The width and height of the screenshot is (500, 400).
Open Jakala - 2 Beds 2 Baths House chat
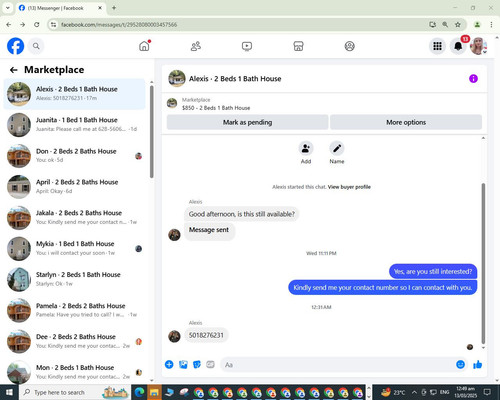[x=74, y=217]
